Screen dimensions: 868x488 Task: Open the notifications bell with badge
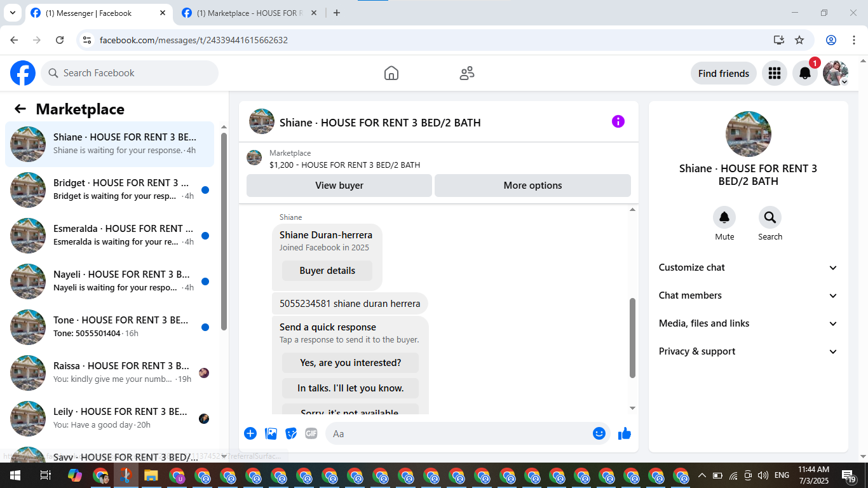[x=805, y=73]
